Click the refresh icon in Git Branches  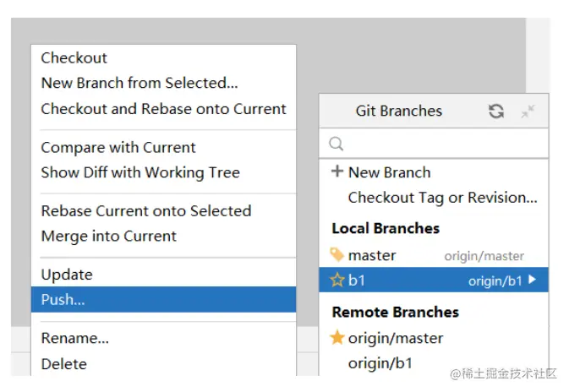[496, 112]
